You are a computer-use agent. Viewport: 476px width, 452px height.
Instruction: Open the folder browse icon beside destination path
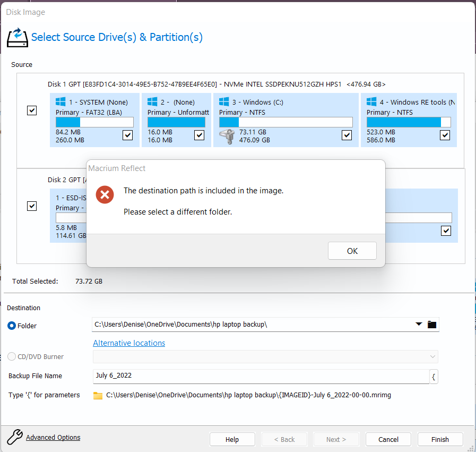431,324
